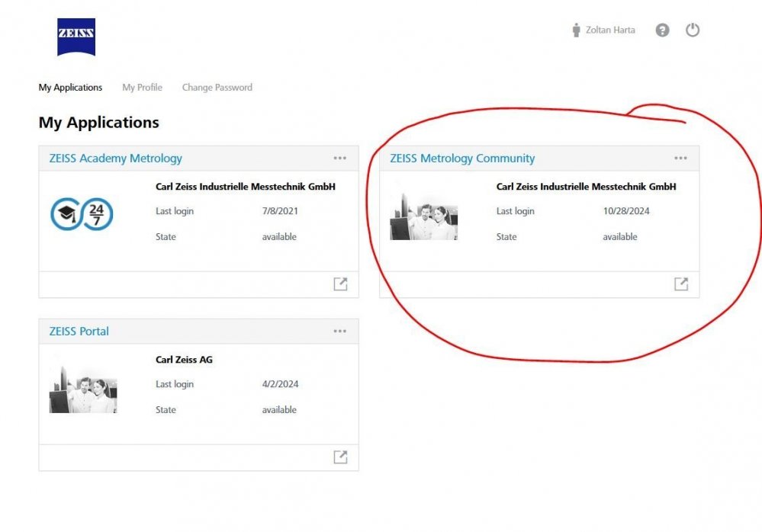Image resolution: width=762 pixels, height=532 pixels.
Task: Switch to the Change Password tab
Action: click(217, 88)
